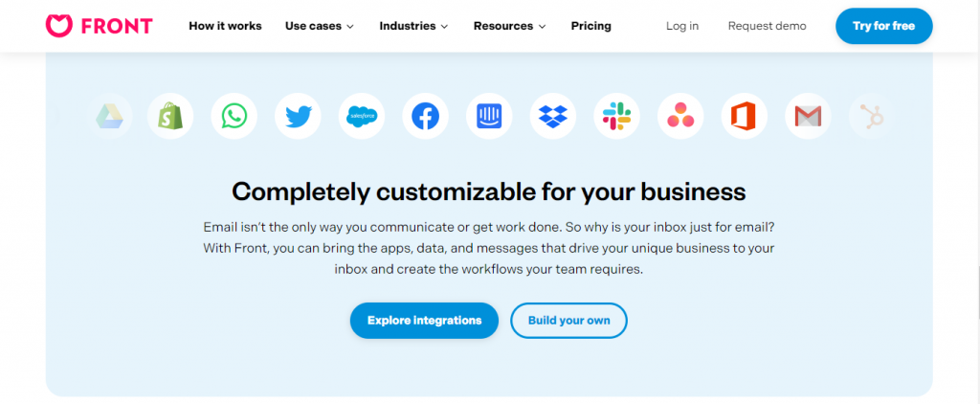Click the Dropbox integration icon

click(x=553, y=117)
